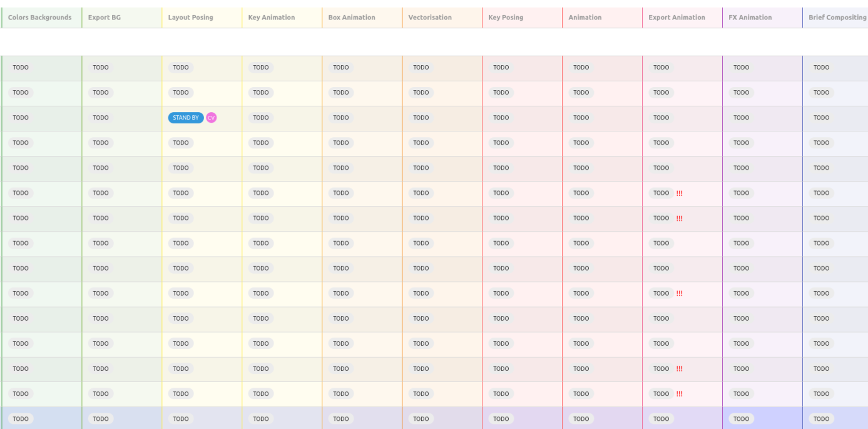Click the topmost red !!! priority marker
Image resolution: width=868 pixels, height=429 pixels.
coord(680,194)
